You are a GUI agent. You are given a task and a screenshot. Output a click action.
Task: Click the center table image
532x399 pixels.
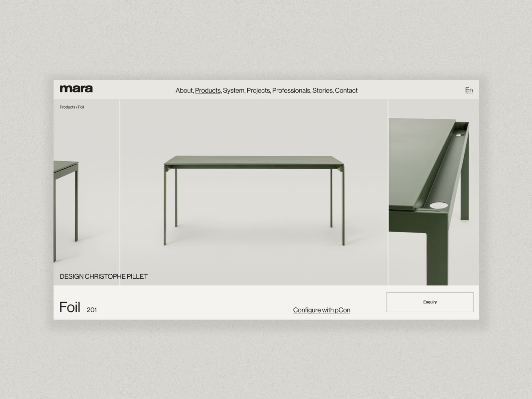[254, 193]
